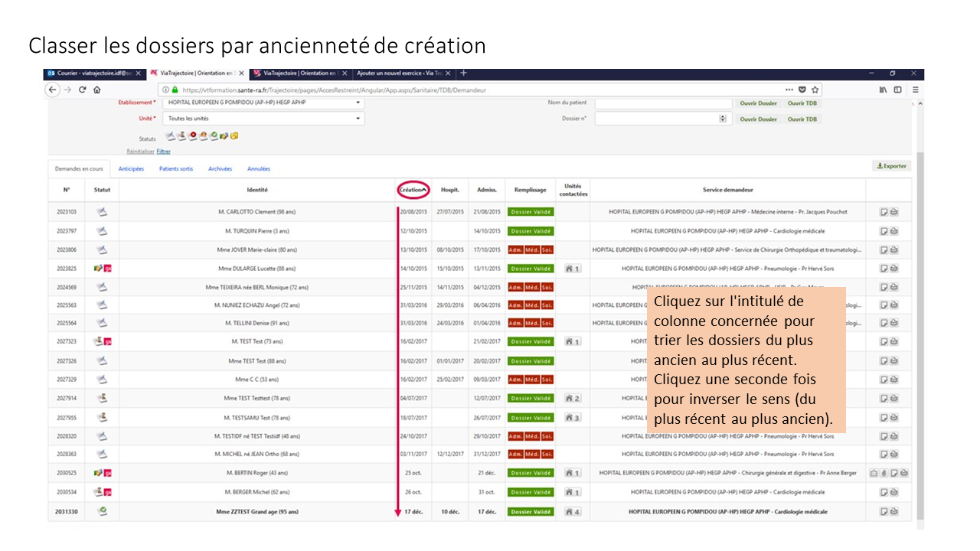Toggle the first Statuts filter icon

coord(171,136)
